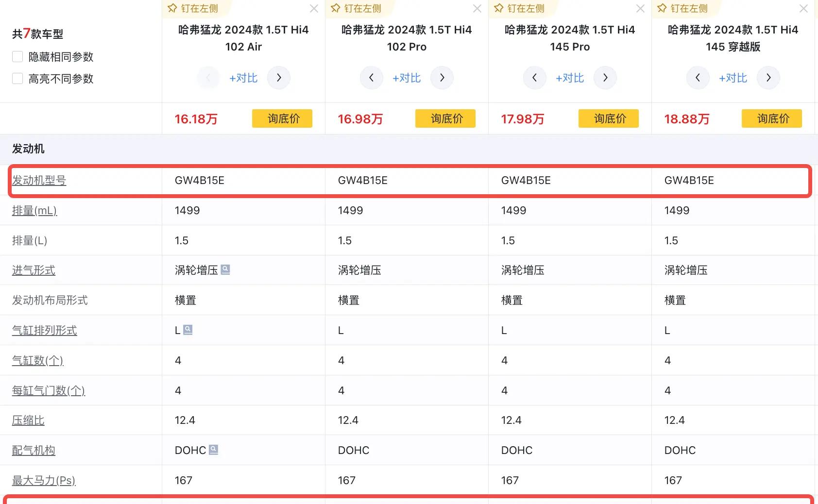This screenshot has width=818, height=504.
Task: Pin the 145 穿越版 column to left
Action: click(x=682, y=8)
